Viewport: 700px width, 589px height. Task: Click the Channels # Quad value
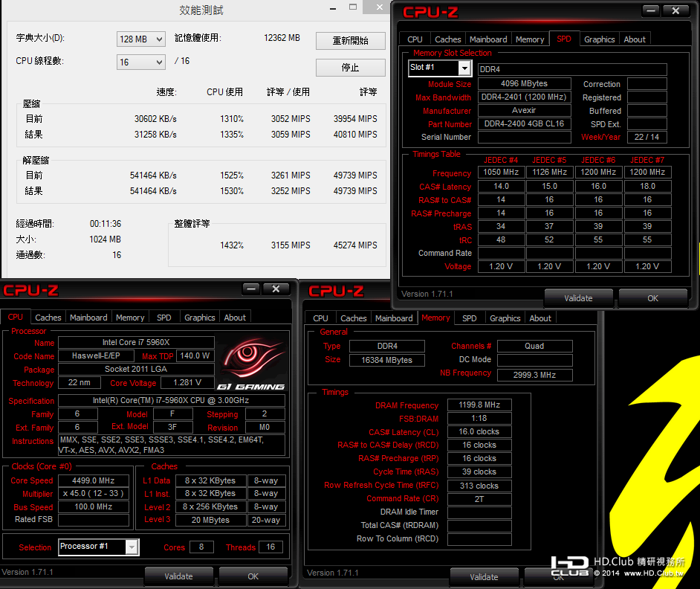535,346
